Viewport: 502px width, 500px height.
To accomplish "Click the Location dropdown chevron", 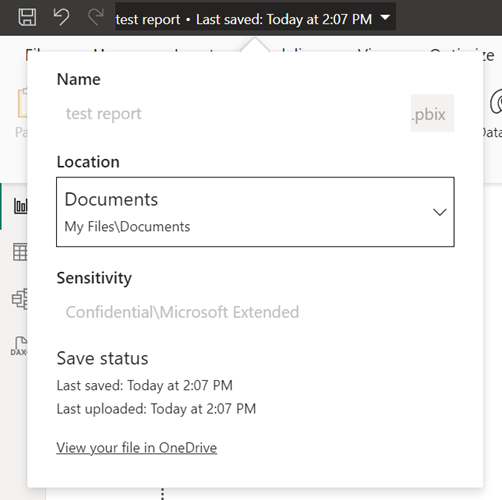I will coord(439,212).
